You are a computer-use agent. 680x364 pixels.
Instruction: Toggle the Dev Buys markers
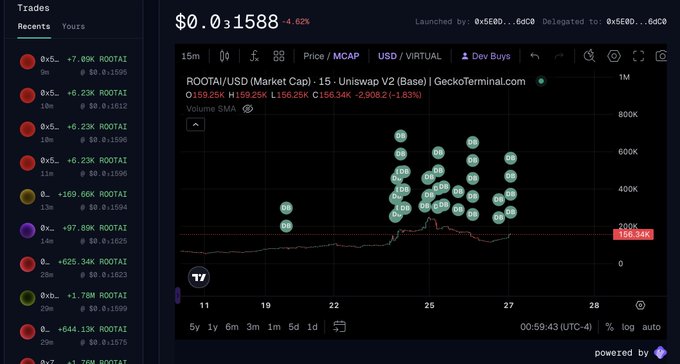click(x=485, y=56)
